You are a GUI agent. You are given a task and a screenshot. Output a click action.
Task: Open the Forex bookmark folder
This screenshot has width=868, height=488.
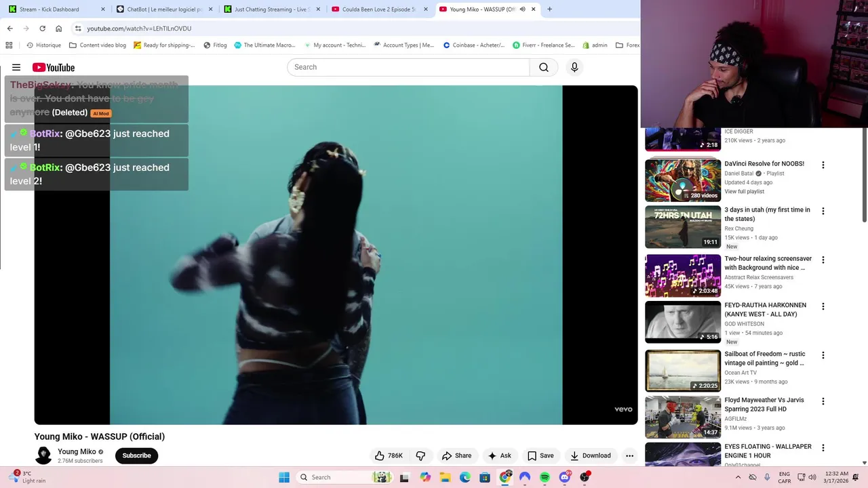627,45
